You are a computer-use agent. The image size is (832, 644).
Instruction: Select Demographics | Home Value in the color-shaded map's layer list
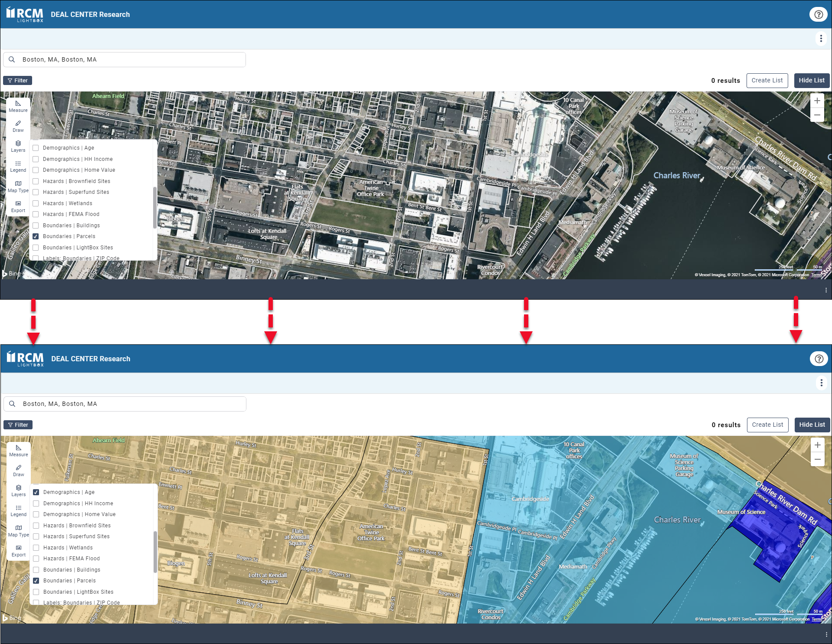coord(36,514)
